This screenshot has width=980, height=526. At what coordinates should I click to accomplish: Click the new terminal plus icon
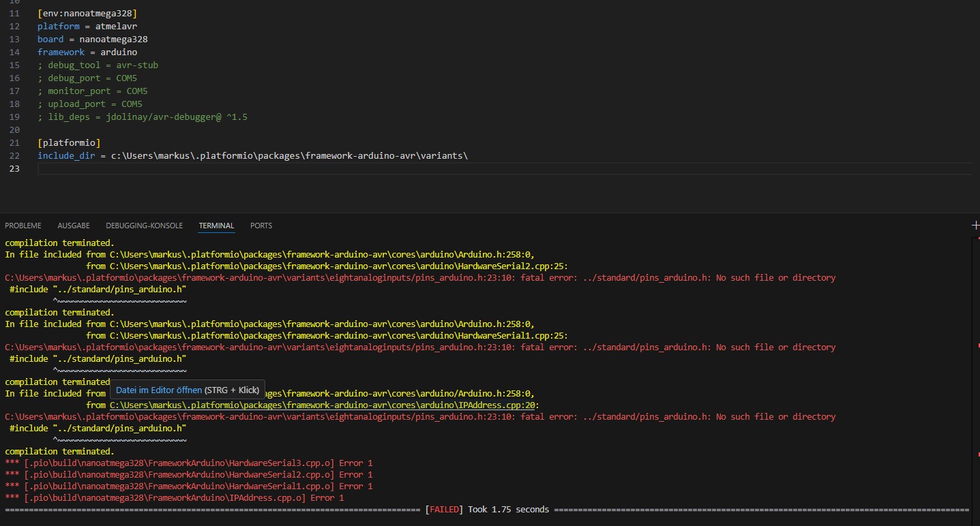pyautogui.click(x=975, y=225)
